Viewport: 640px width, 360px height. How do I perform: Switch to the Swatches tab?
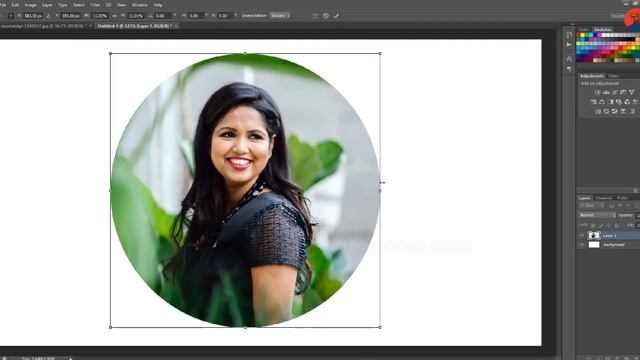point(602,29)
